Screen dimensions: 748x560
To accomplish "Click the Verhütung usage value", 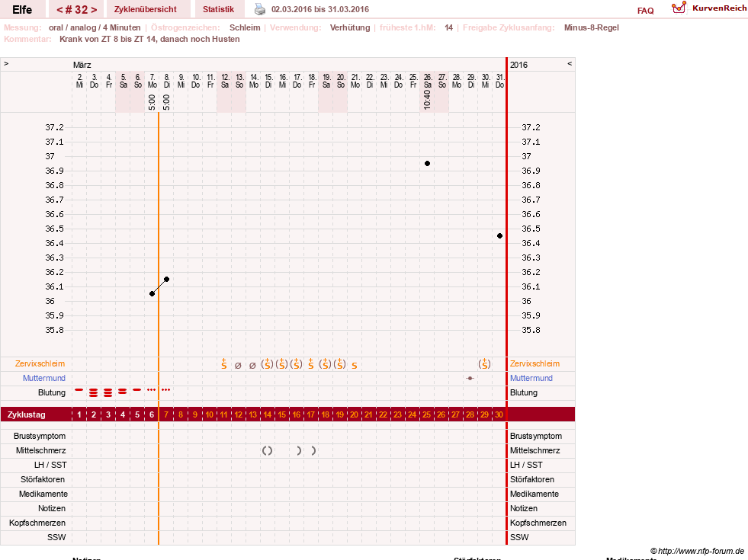I will tap(350, 27).
